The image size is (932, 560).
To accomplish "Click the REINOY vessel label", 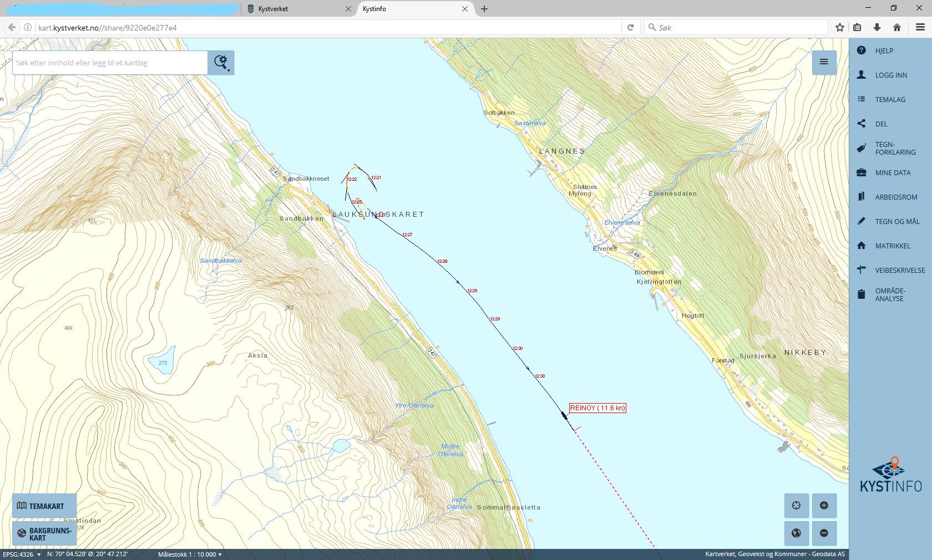I will tap(597, 408).
